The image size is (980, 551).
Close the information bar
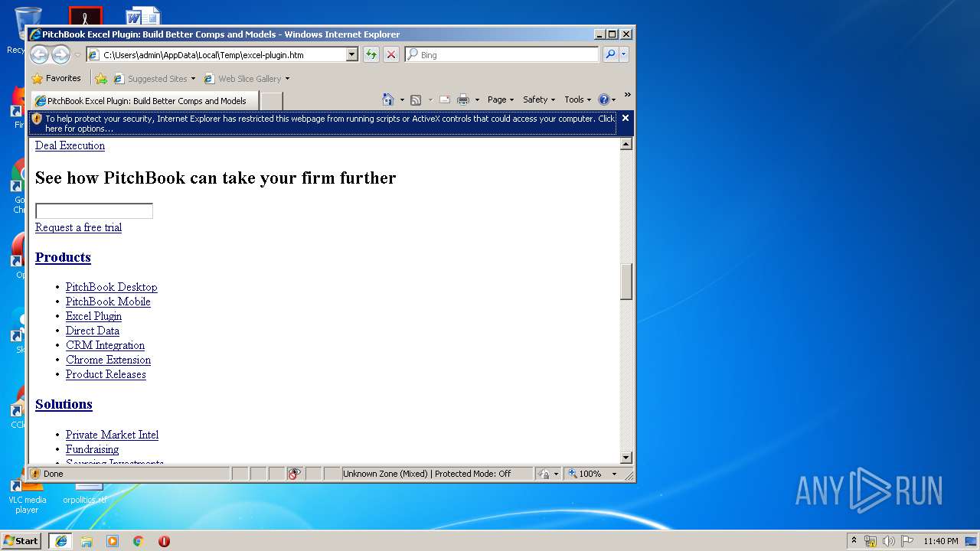point(626,118)
